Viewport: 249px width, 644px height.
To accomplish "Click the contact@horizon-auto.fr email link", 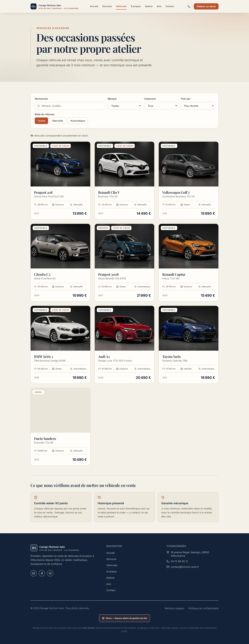I will pos(185,567).
